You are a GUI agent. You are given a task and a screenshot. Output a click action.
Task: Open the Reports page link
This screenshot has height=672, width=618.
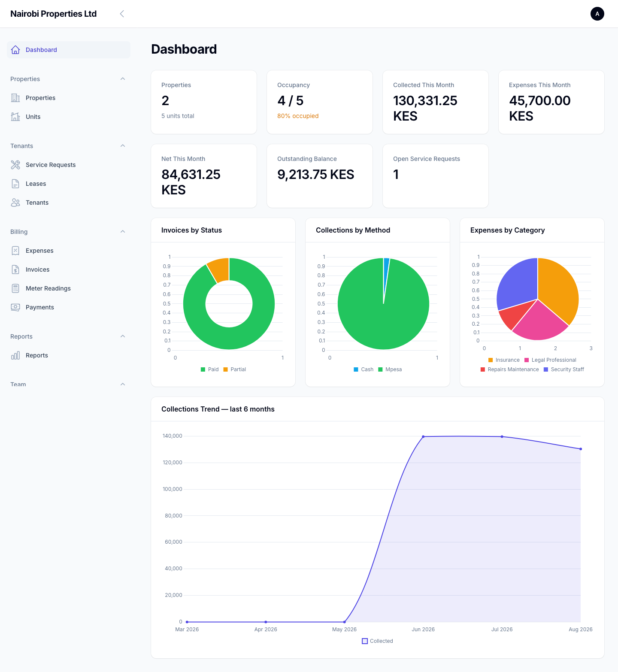point(69,355)
